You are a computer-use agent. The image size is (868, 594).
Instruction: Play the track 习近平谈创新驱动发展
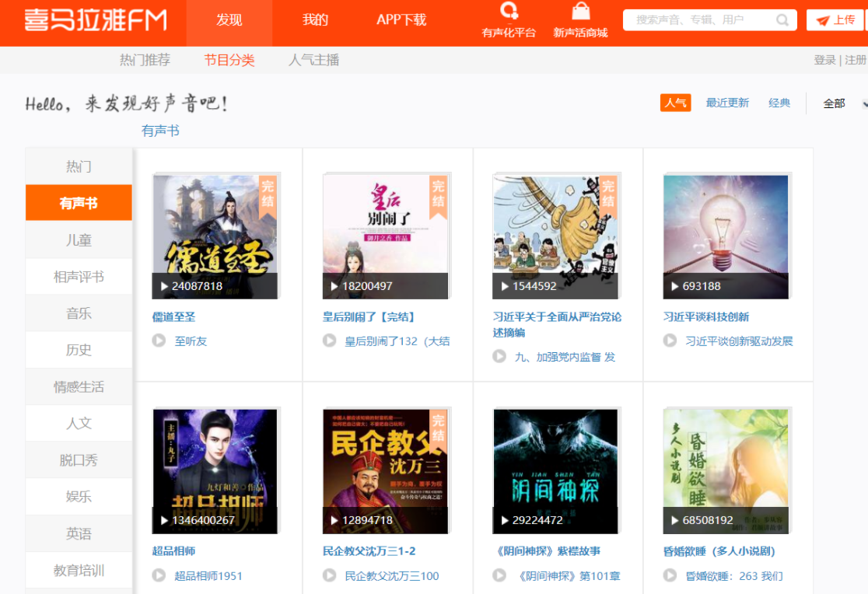[x=670, y=341]
